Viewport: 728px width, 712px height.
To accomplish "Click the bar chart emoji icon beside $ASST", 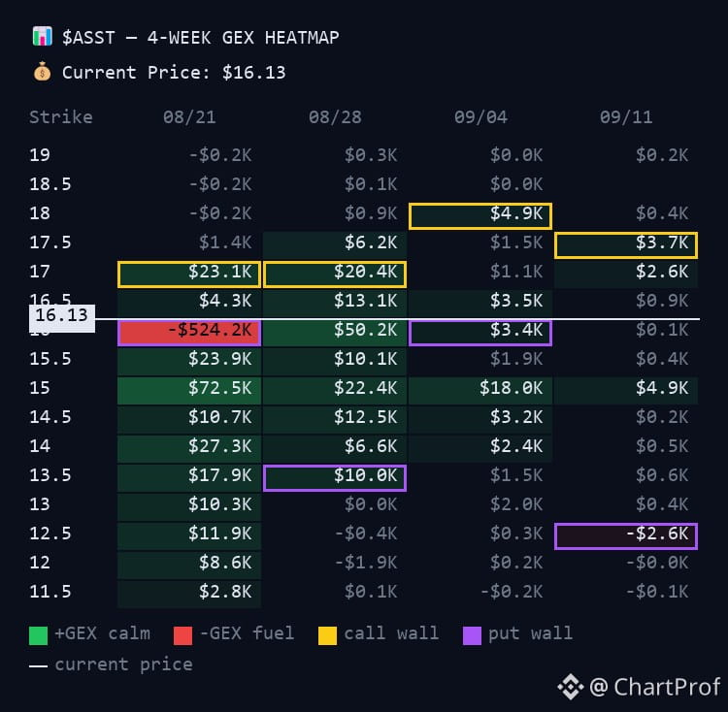I will [x=43, y=37].
